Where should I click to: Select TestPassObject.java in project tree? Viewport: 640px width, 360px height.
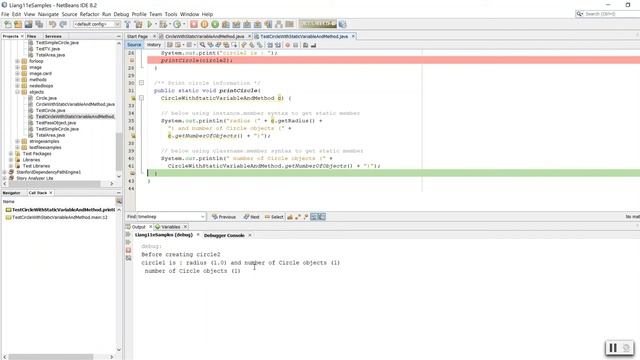56,123
